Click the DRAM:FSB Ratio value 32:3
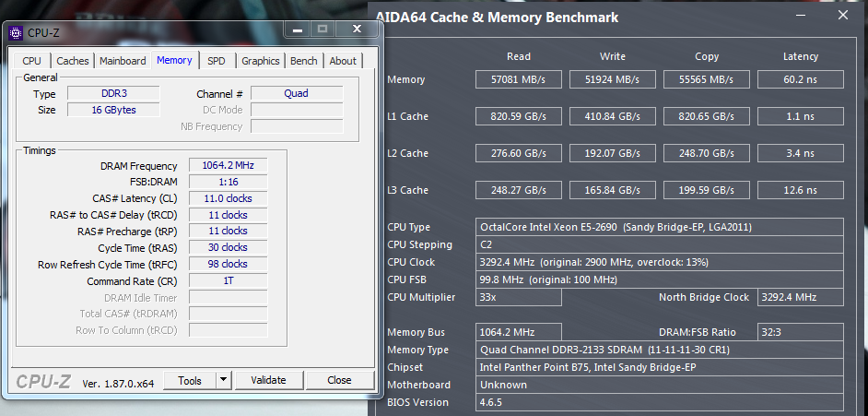This screenshot has width=868, height=416. click(x=801, y=332)
